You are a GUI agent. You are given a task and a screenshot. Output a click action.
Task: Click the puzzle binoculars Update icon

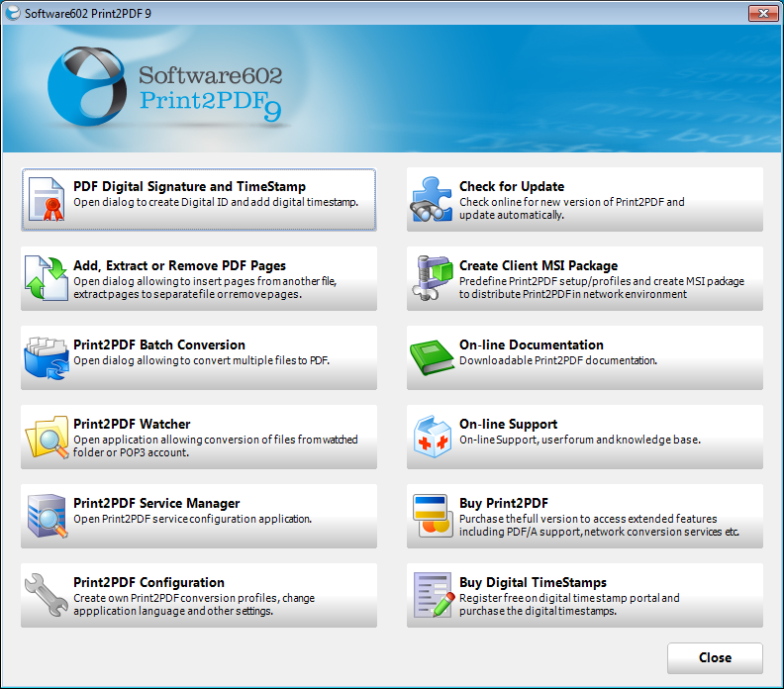pos(431,199)
